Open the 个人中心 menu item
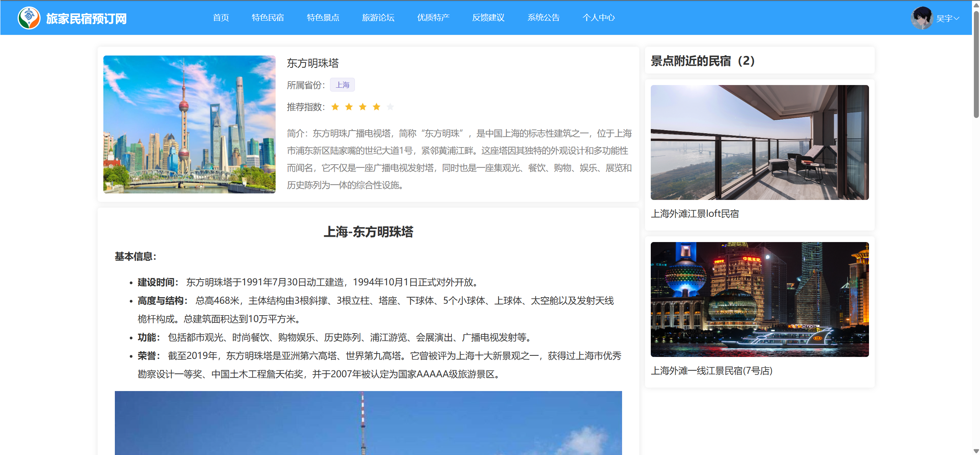980x455 pixels. coord(598,18)
